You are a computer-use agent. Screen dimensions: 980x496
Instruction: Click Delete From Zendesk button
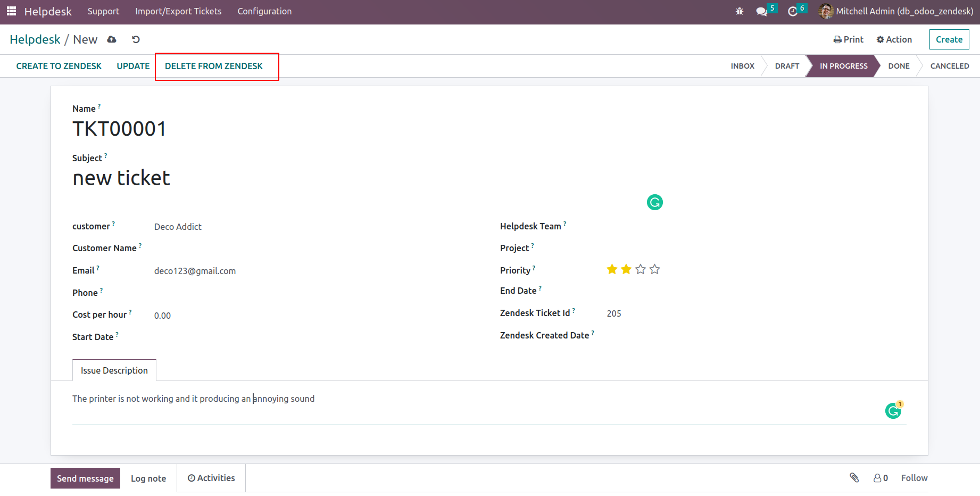pyautogui.click(x=214, y=66)
